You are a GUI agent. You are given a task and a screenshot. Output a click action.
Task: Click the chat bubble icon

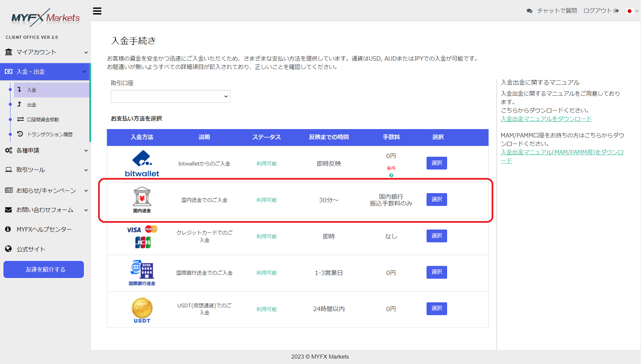pos(529,11)
